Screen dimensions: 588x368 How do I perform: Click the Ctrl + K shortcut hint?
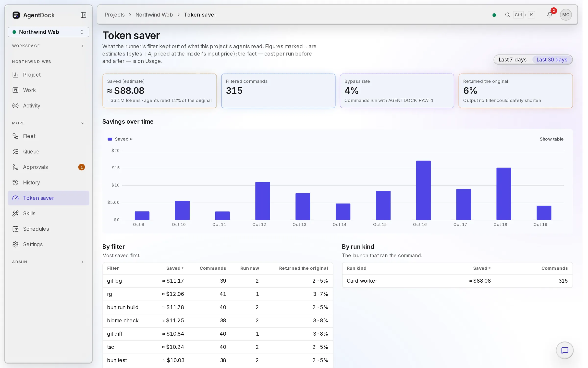coord(524,15)
